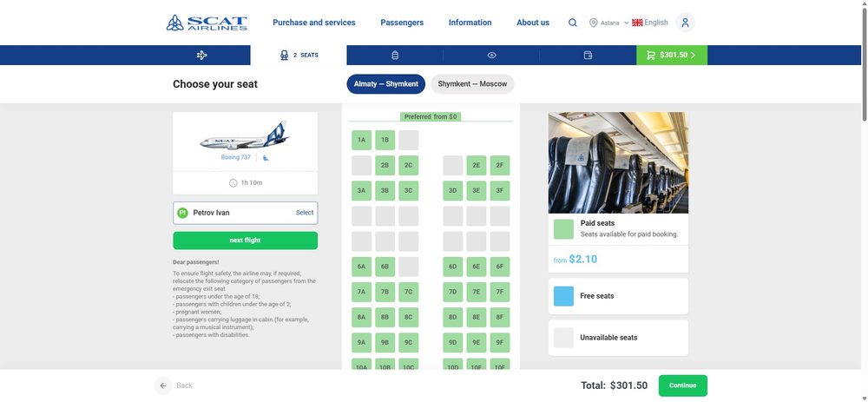The height and width of the screenshot is (402, 868).
Task: Select seat 7C on the seat map
Action: [x=409, y=292]
